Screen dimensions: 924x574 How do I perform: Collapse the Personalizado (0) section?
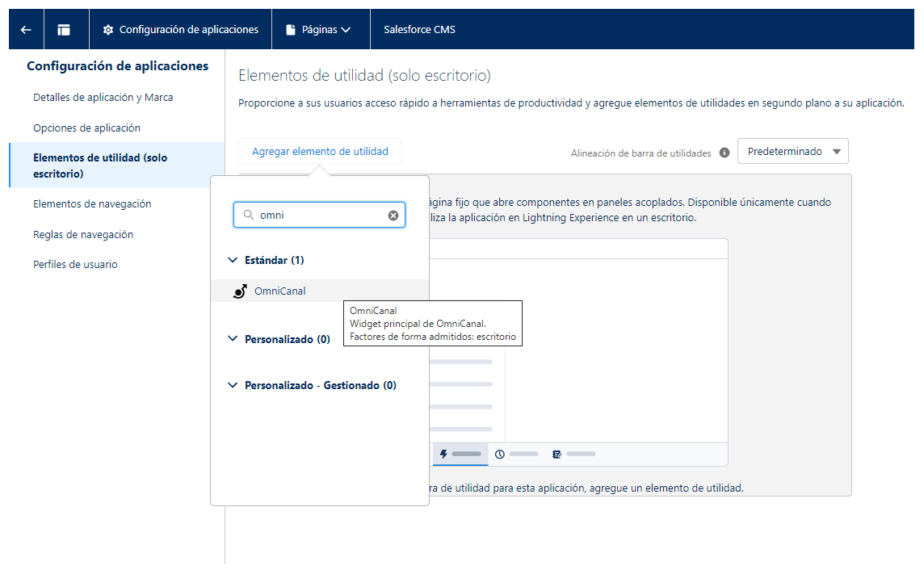point(233,338)
